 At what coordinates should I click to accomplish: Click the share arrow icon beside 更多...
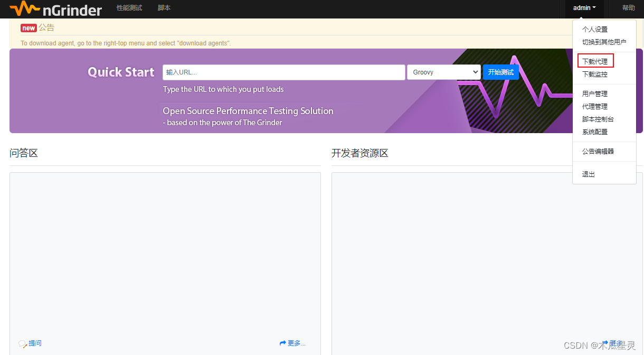pos(283,342)
